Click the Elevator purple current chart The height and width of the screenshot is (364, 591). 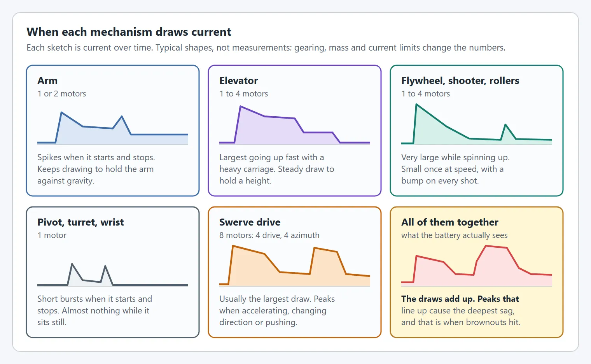pyautogui.click(x=295, y=124)
